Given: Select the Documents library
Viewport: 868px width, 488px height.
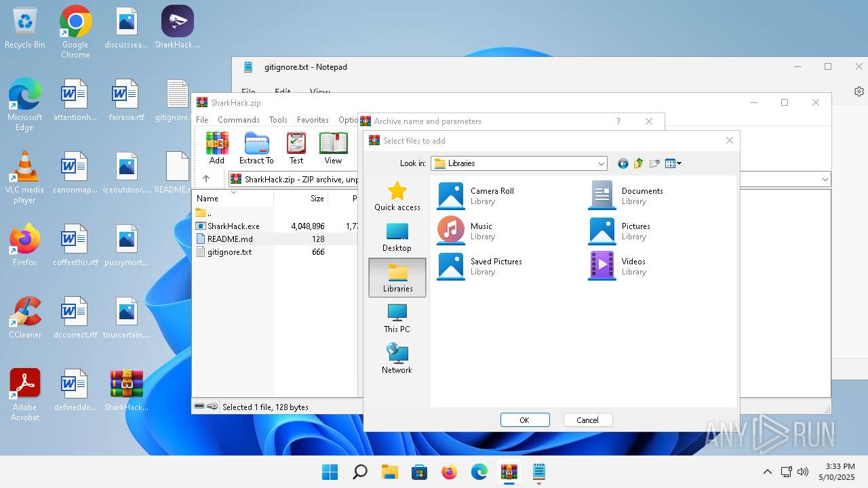Looking at the screenshot, I should click(626, 195).
